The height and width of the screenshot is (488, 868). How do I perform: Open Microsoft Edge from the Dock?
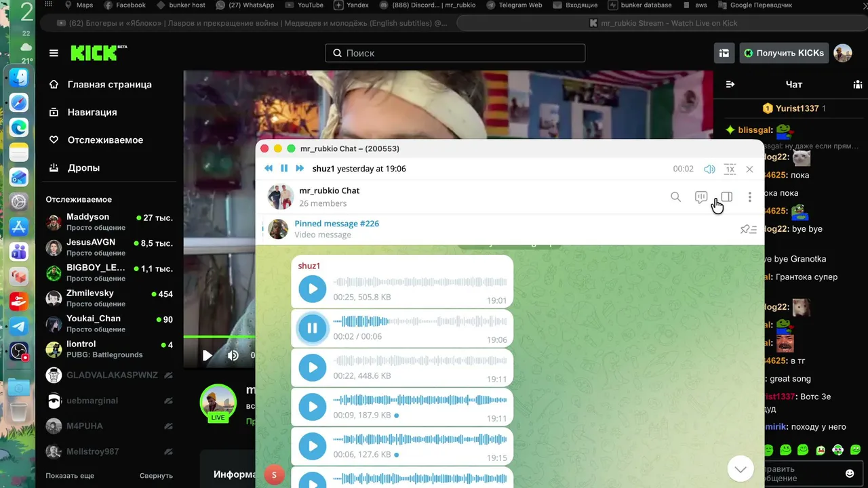[19, 127]
